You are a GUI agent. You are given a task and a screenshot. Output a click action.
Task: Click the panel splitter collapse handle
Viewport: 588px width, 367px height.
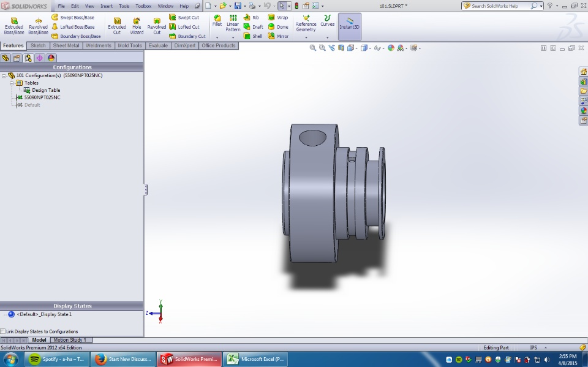tap(146, 189)
